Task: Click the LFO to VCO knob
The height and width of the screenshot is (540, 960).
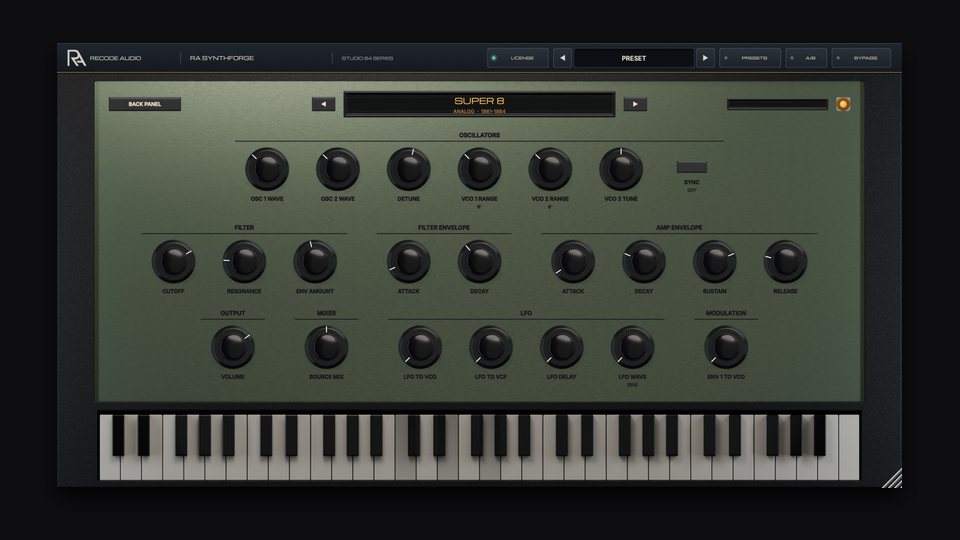Action: click(420, 347)
